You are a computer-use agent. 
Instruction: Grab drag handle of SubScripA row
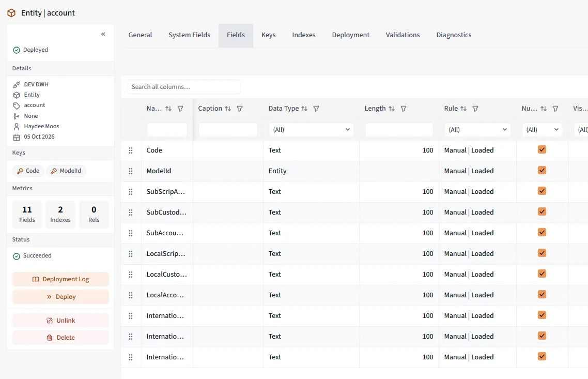[131, 192]
